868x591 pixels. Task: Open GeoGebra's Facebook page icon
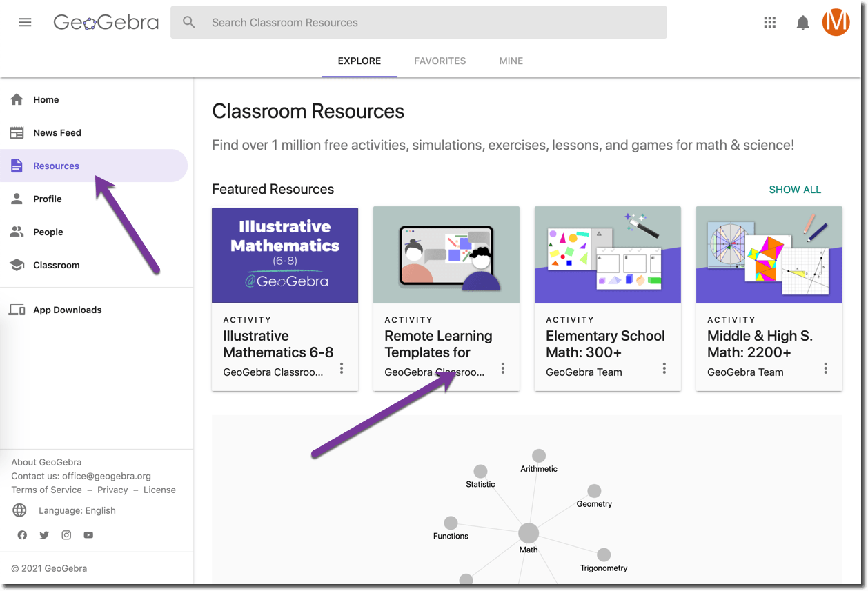point(22,535)
